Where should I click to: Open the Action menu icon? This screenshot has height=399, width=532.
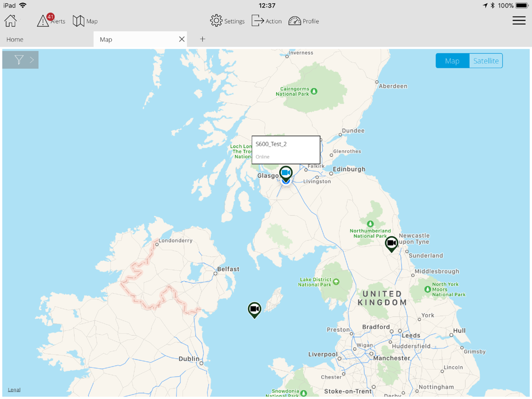267,21
